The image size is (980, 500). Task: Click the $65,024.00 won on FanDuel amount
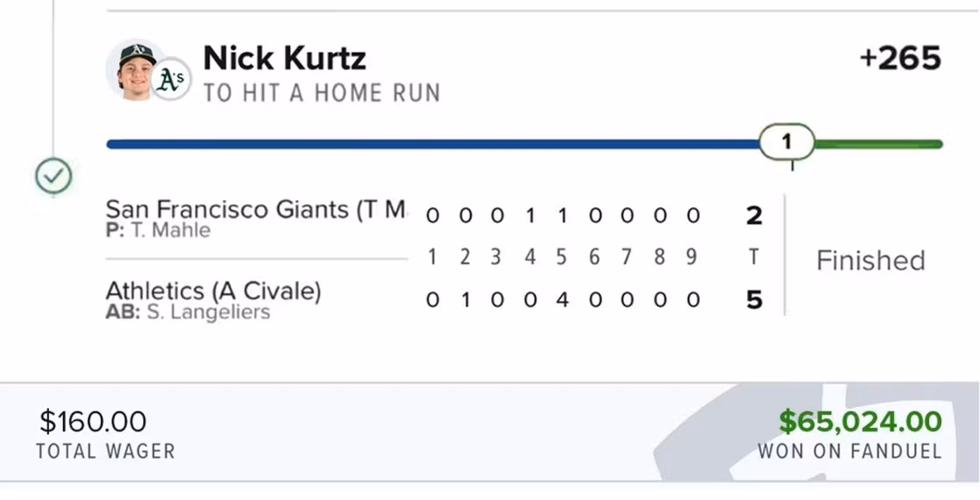[x=860, y=422]
